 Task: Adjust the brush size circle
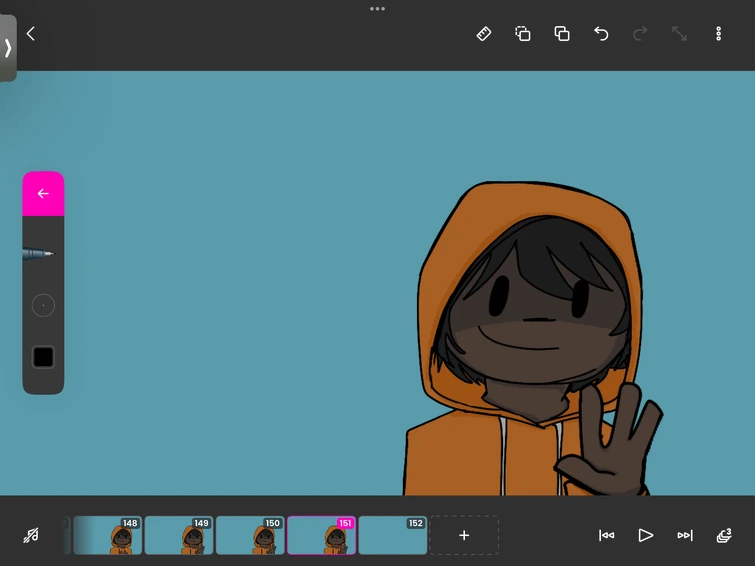[x=43, y=305]
